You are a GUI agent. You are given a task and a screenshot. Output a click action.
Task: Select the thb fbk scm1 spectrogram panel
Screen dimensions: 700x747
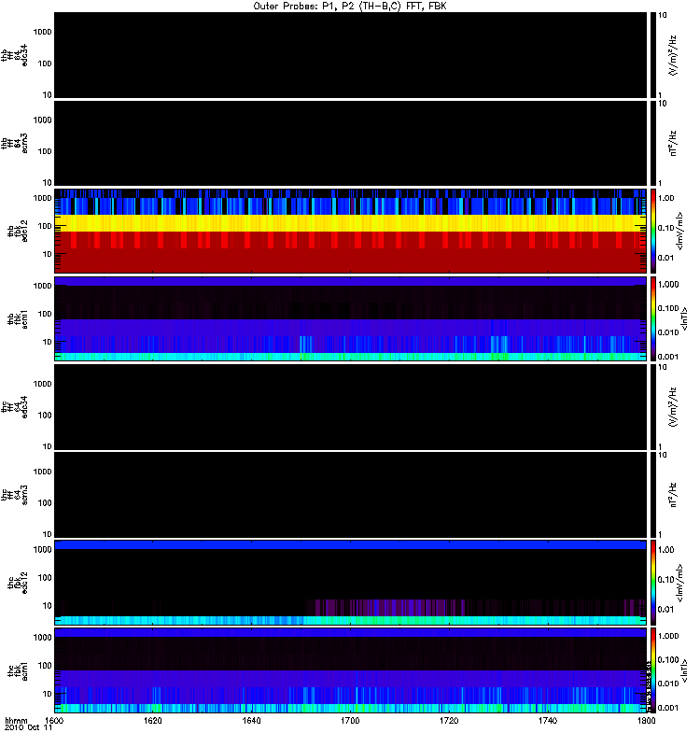(x=351, y=318)
